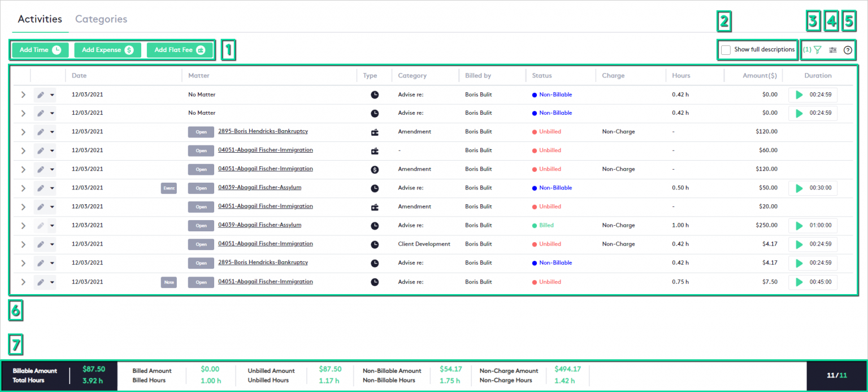The width and height of the screenshot is (868, 392).
Task: Start the 00:45:00 timer play button
Action: (799, 282)
